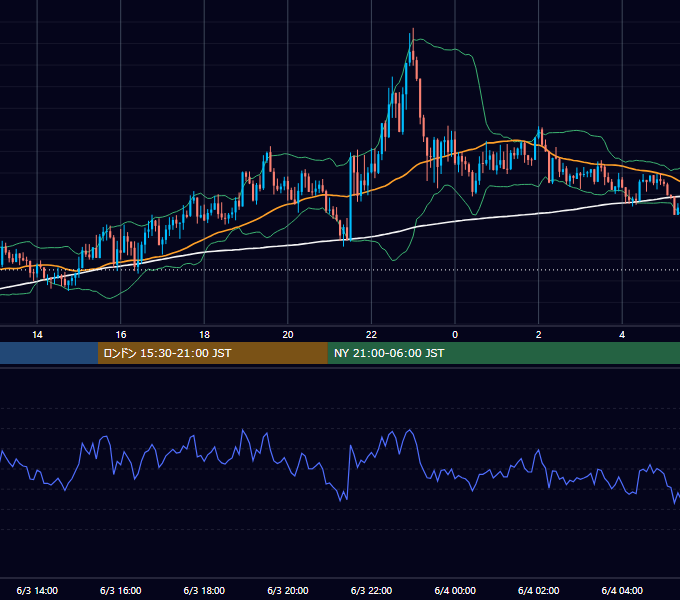The height and width of the screenshot is (600, 680).
Task: Click the 18 hour axis label
Action: tap(204, 335)
